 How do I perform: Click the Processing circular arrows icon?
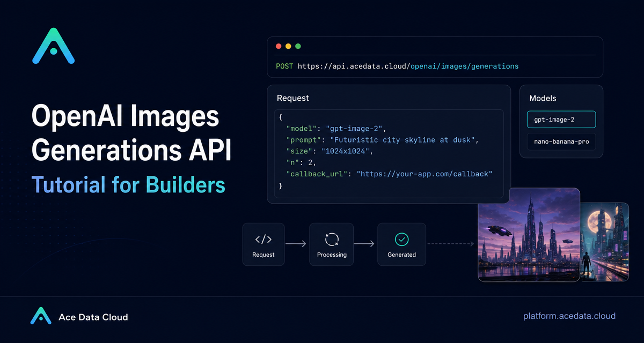pyautogui.click(x=332, y=239)
